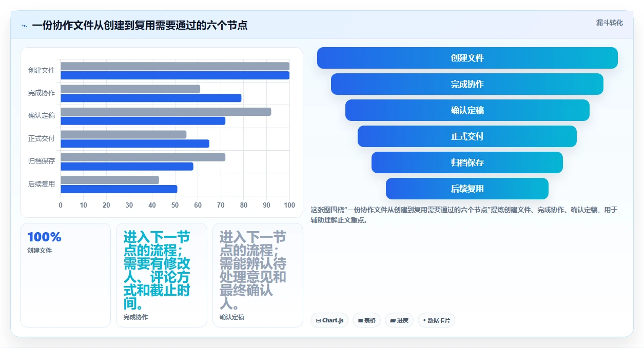Click the x-axis value 100 on chart
The width and height of the screenshot is (644, 348).
(289, 206)
